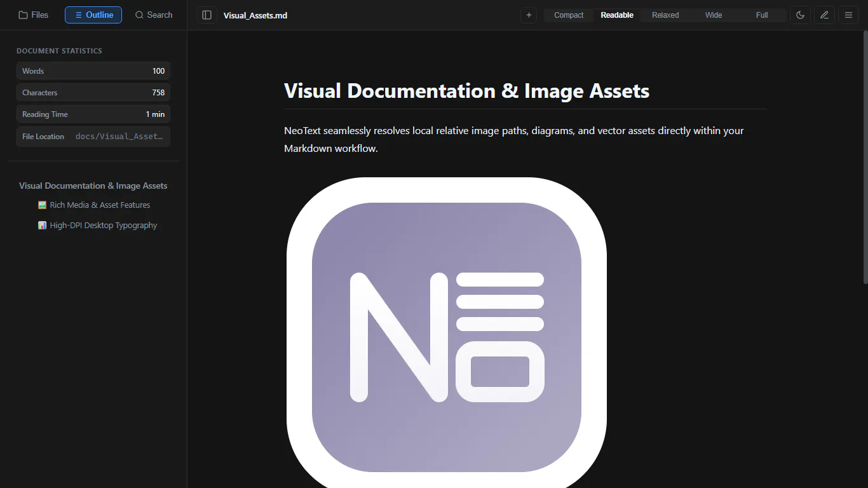Choose the Full width option
Screen dimensions: 868x488
762,15
